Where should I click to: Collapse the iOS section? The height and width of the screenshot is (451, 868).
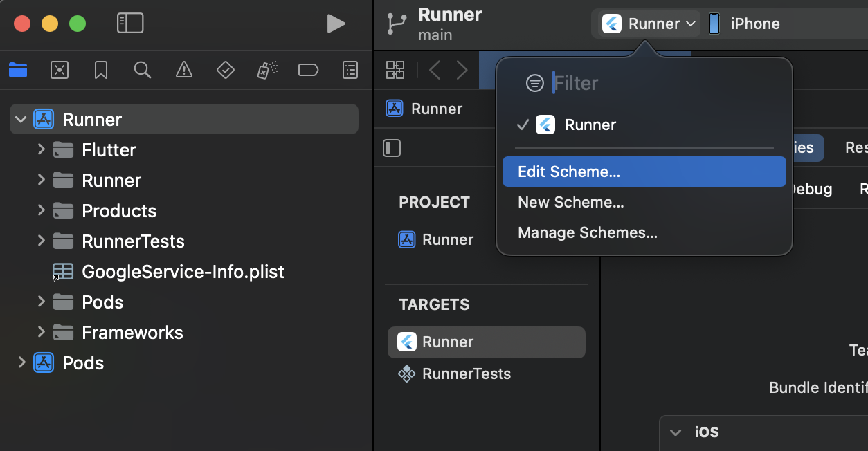pyautogui.click(x=676, y=432)
